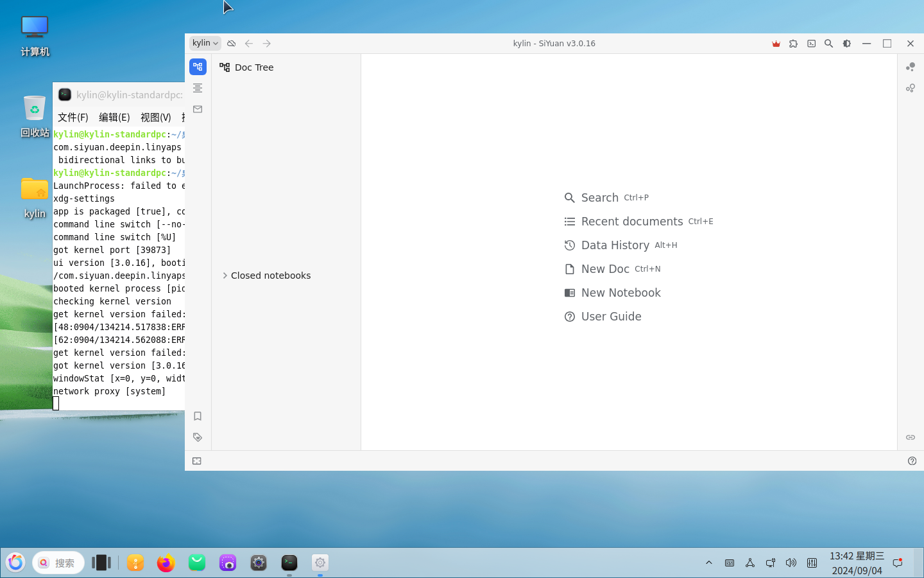This screenshot has height=578, width=924.
Task: Open the Global graph icon
Action: click(x=911, y=88)
